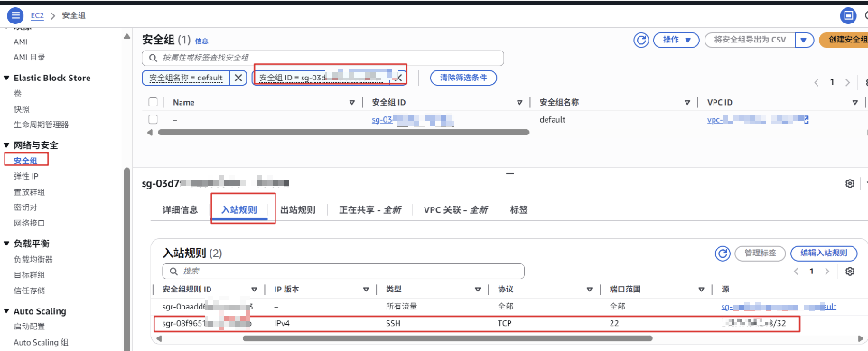Refresh the security groups list
Screen dimensions: 868x351
(x=641, y=40)
